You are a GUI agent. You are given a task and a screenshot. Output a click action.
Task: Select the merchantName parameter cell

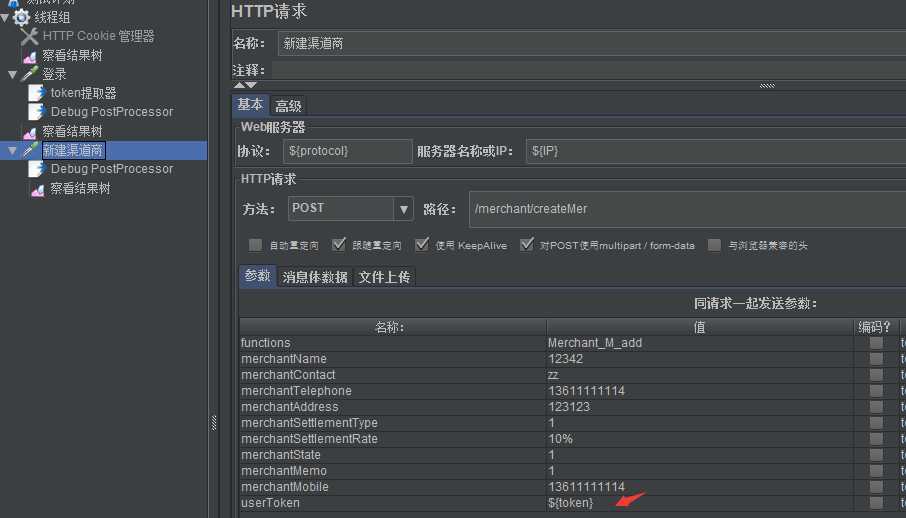pos(393,359)
